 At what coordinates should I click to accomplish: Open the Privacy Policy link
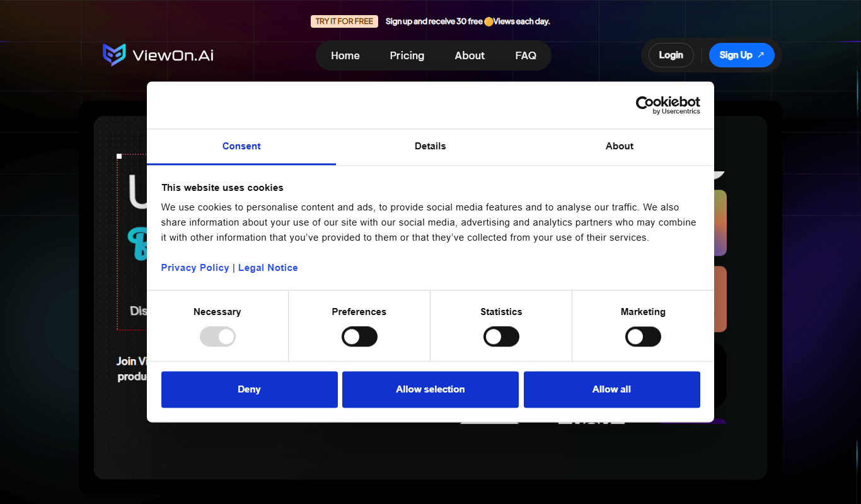click(195, 268)
